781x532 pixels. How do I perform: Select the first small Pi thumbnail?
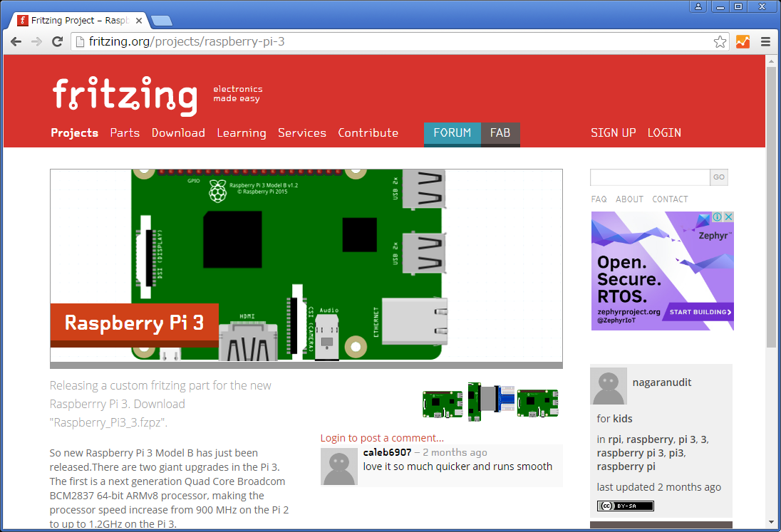click(443, 404)
